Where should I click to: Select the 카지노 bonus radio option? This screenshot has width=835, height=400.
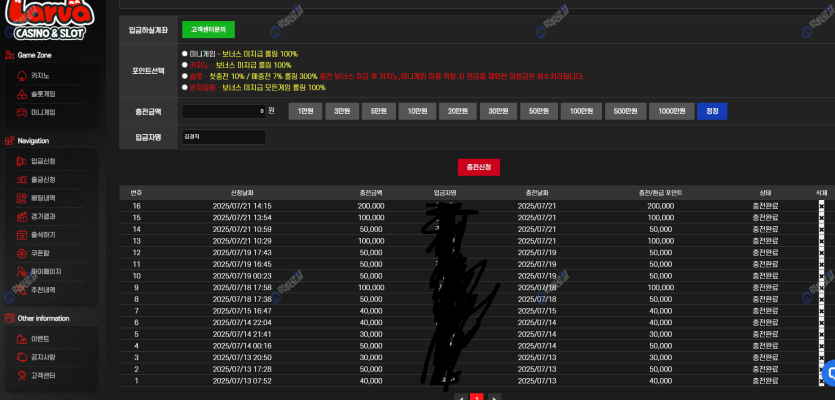[184, 64]
